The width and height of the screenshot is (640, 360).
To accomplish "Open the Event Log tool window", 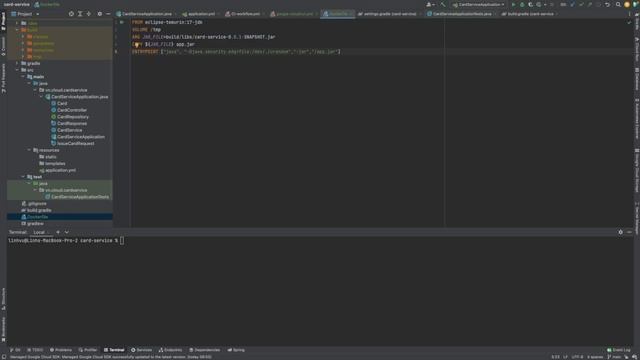I will click(x=619, y=350).
